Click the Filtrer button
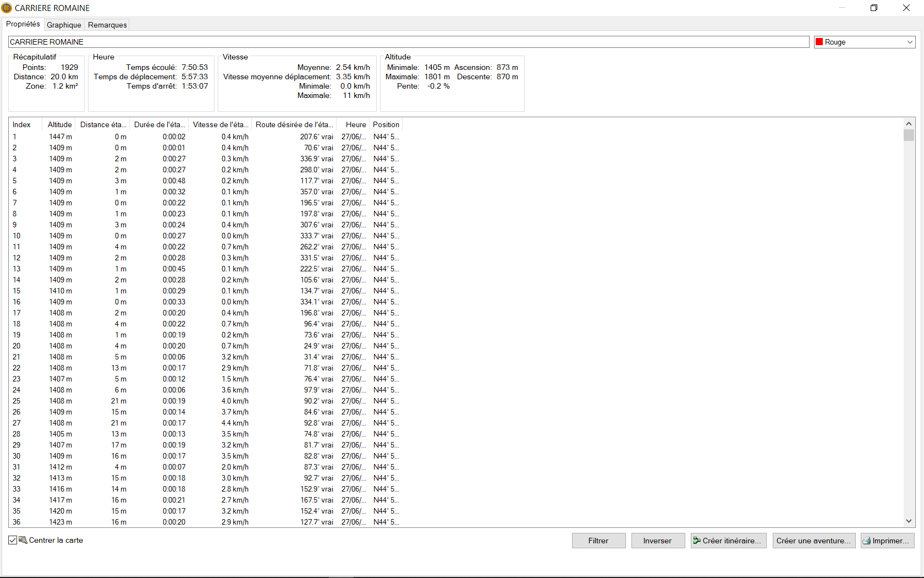This screenshot has height=578, width=924. pyautogui.click(x=598, y=541)
